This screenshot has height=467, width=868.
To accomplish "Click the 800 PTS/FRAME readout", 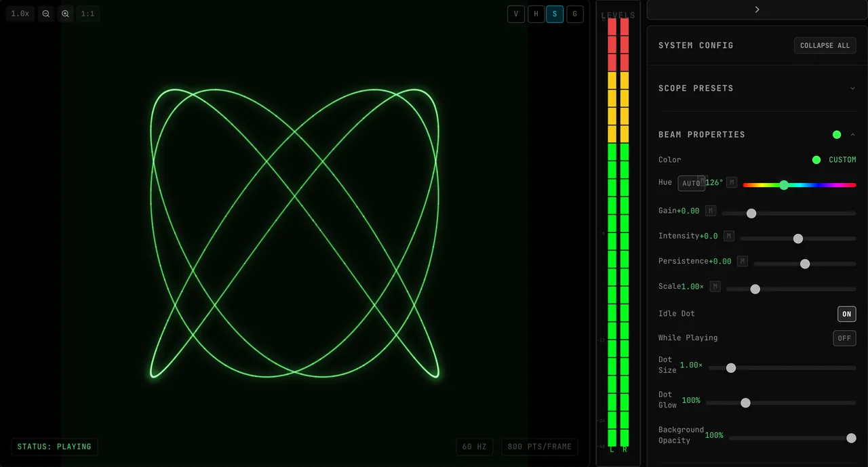I will 540,447.
